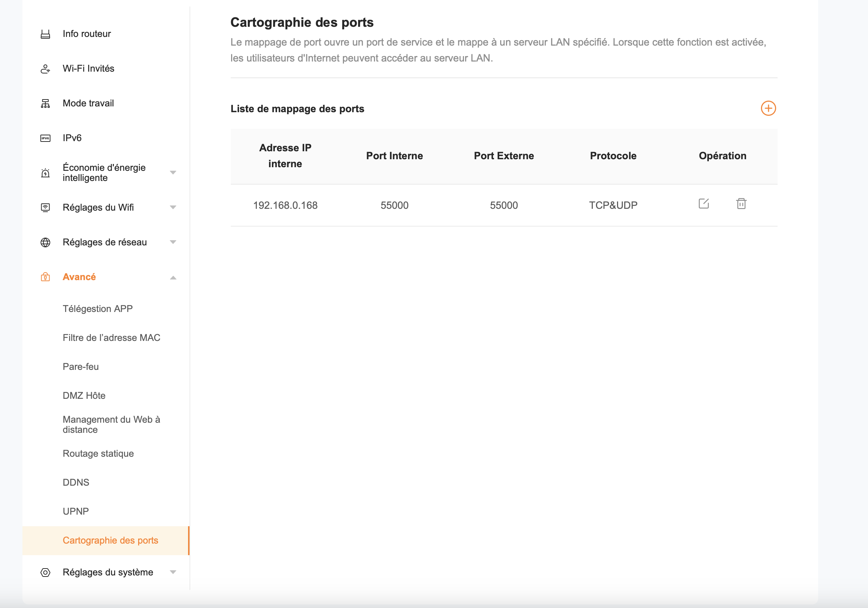The width and height of the screenshot is (868, 608).
Task: Select the IPv6 menu item
Action: [x=72, y=138]
